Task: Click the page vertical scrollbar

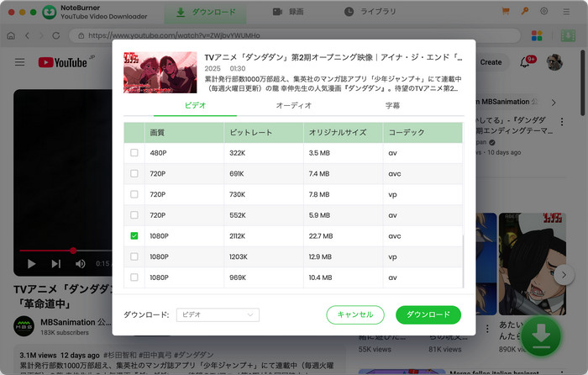Action: (x=582, y=82)
